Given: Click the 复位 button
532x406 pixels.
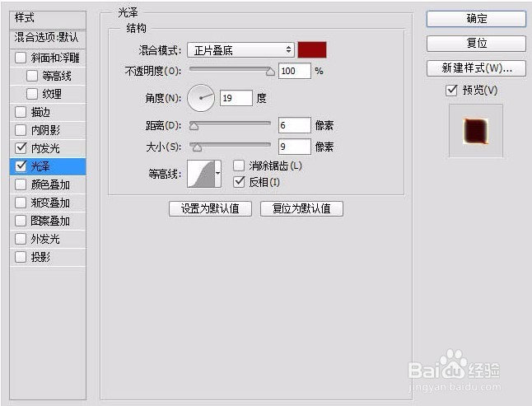Looking at the screenshot, I should click(476, 44).
